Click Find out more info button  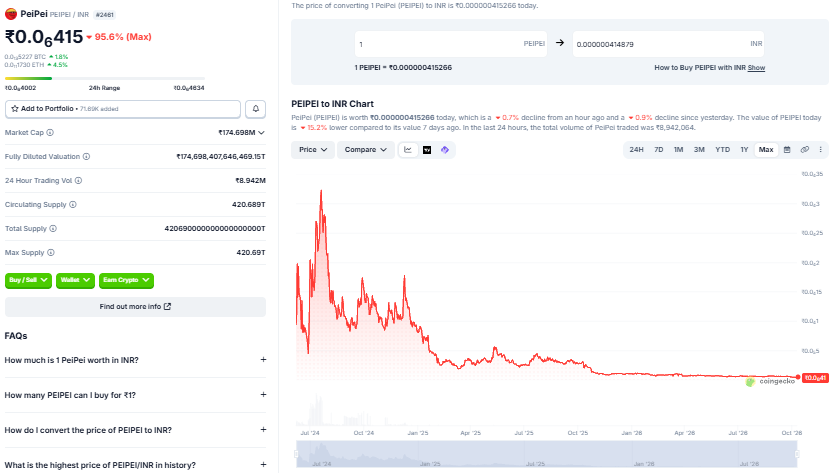click(x=135, y=307)
